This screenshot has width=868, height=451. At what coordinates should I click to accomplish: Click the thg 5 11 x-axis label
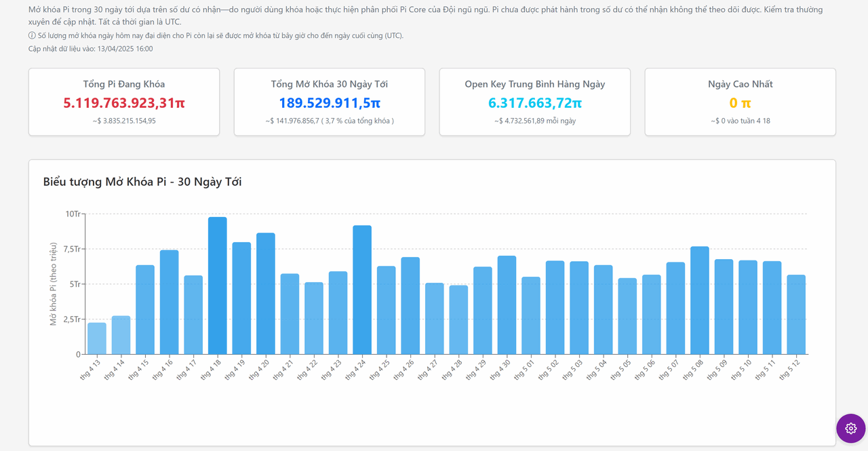click(x=766, y=370)
